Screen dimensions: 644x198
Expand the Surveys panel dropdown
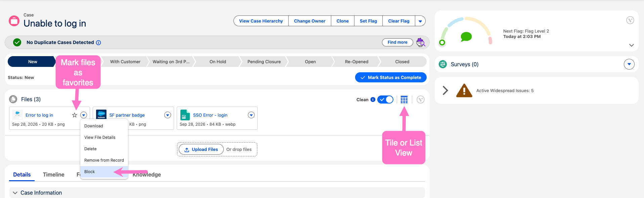pyautogui.click(x=629, y=64)
